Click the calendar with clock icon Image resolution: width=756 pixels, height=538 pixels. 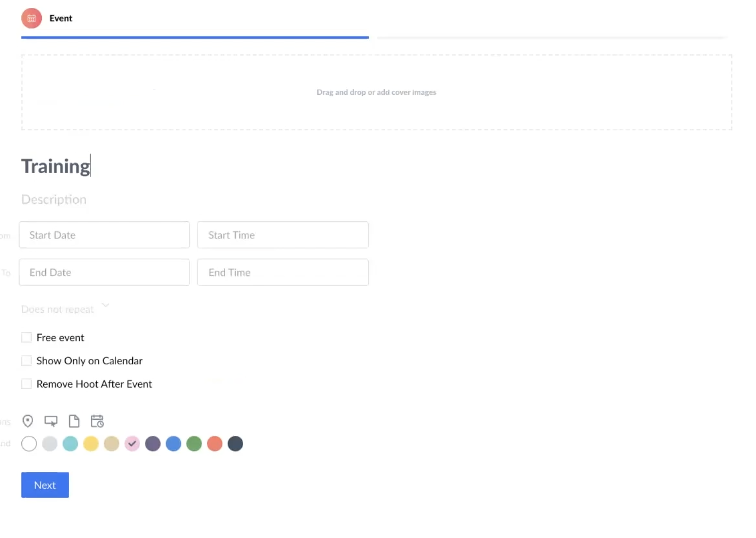97,421
